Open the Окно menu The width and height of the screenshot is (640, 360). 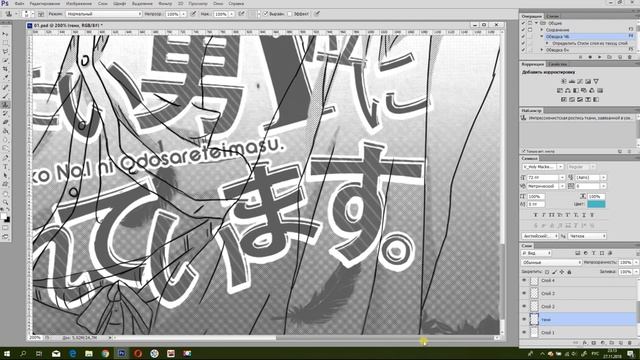(x=218, y=3)
